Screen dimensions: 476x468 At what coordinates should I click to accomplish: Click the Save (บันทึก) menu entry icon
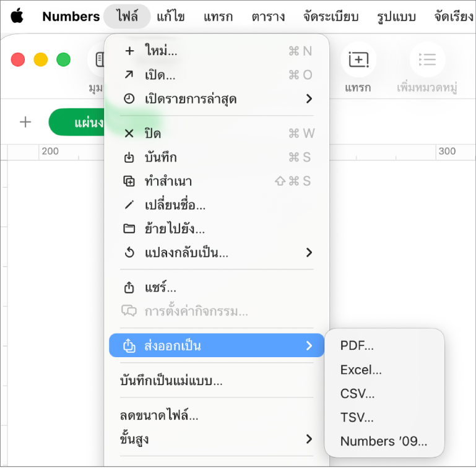pyautogui.click(x=129, y=157)
